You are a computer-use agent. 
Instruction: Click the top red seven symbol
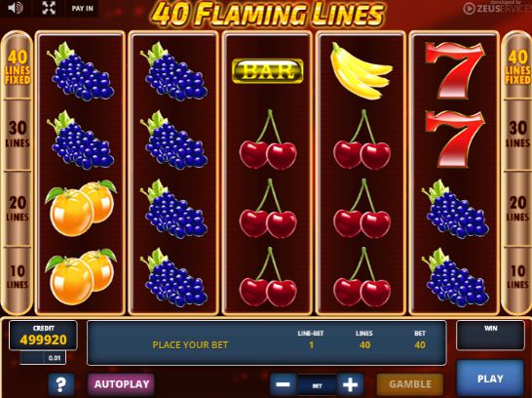coord(455,70)
